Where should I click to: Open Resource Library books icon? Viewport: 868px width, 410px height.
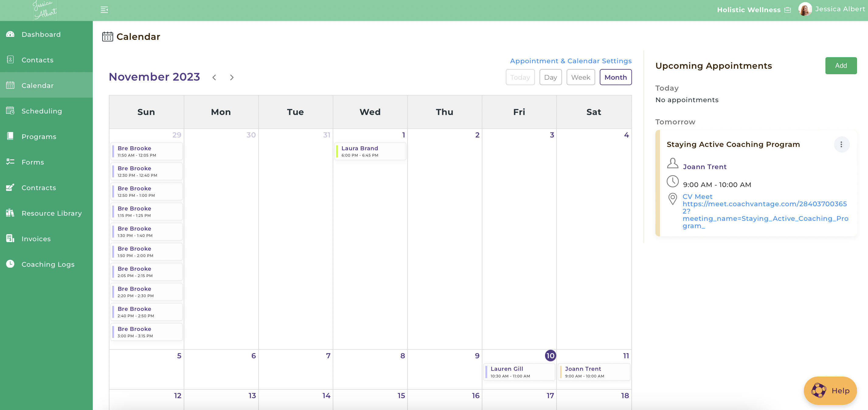coord(10,213)
